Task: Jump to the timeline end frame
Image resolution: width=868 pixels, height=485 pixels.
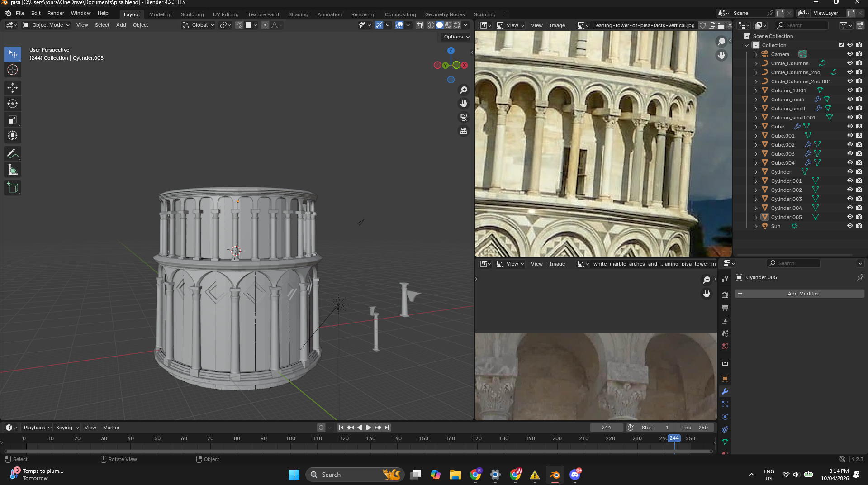Action: pyautogui.click(x=387, y=428)
